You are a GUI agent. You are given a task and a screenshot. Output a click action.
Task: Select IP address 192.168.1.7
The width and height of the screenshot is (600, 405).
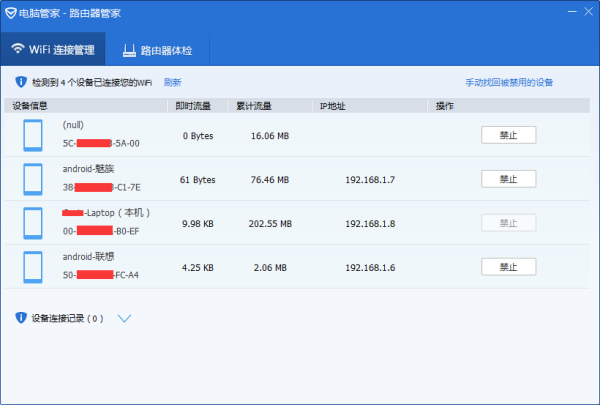pyautogui.click(x=370, y=180)
